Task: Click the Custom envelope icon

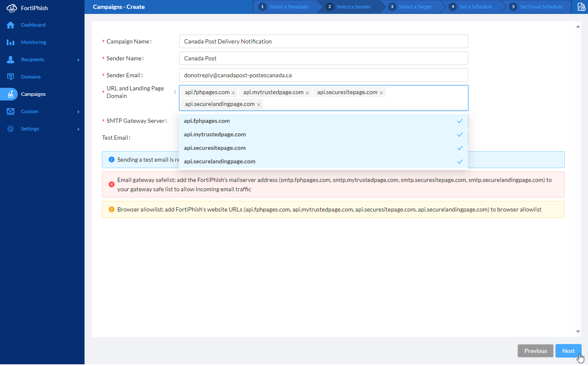Action: (x=11, y=111)
